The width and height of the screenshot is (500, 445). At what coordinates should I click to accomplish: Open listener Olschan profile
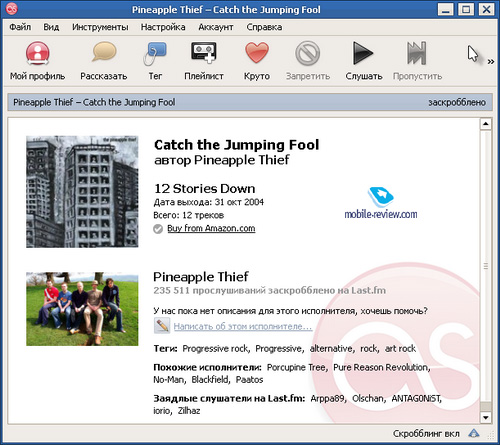pyautogui.click(x=368, y=399)
